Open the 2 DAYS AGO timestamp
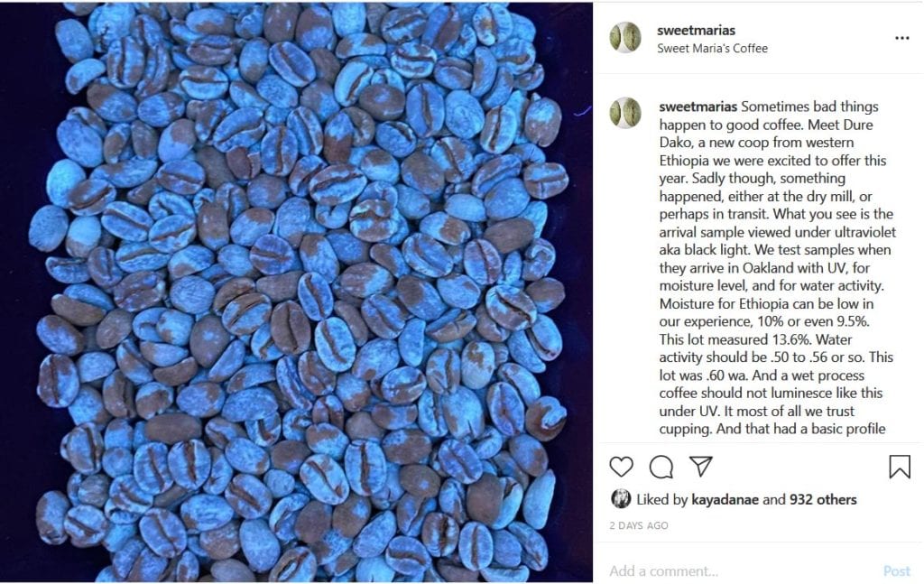The height and width of the screenshot is (584, 924). click(639, 525)
